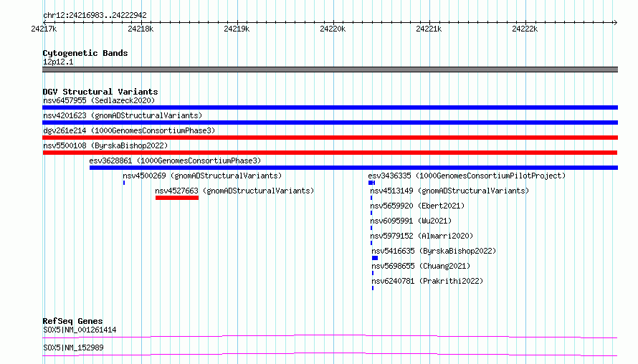Image resolution: width=638 pixels, height=364 pixels.
Task: Click the 24221k ruler label
Action: point(429,29)
